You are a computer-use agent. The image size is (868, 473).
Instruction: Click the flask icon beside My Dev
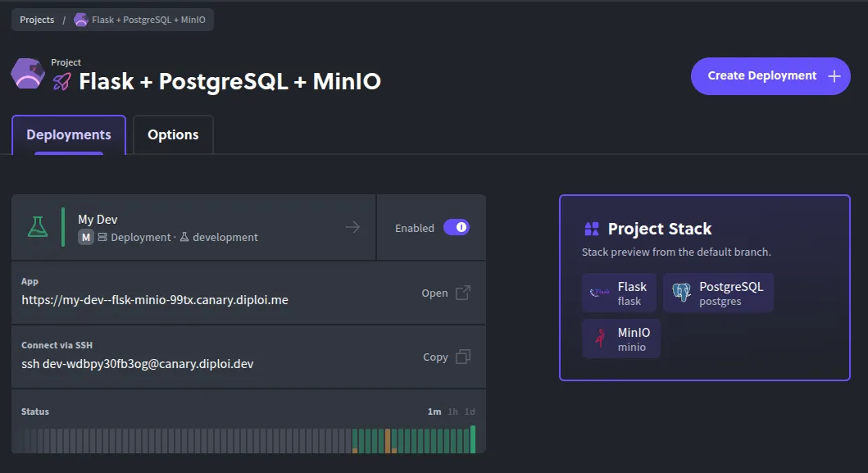[37, 227]
